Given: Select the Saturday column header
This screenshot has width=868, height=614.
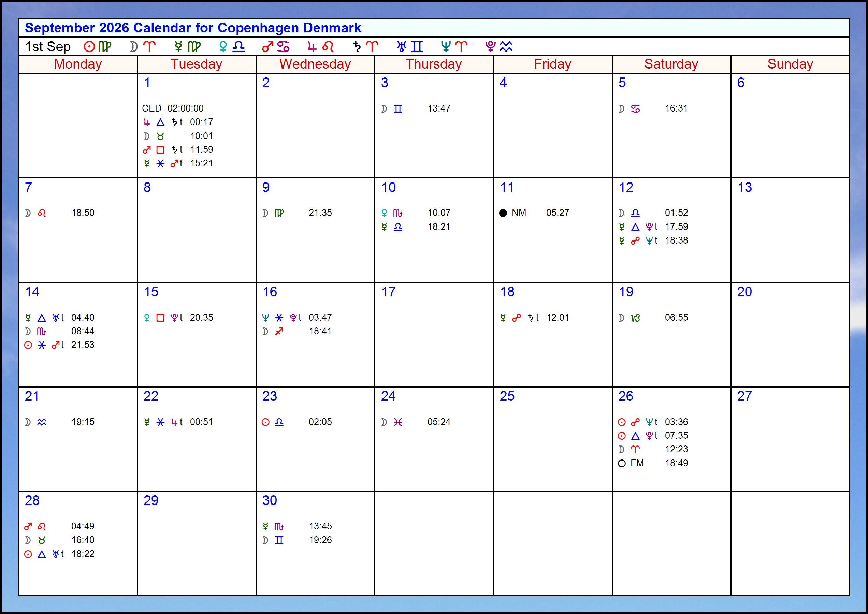Looking at the screenshot, I should pos(671,64).
